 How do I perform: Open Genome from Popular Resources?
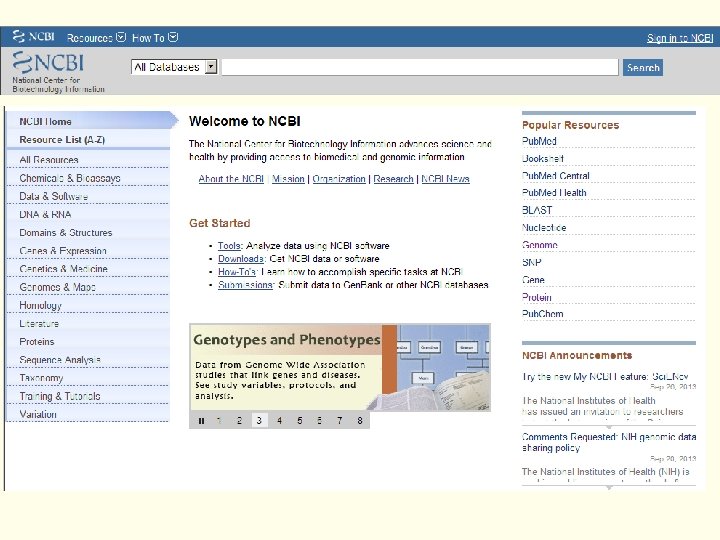click(x=540, y=245)
